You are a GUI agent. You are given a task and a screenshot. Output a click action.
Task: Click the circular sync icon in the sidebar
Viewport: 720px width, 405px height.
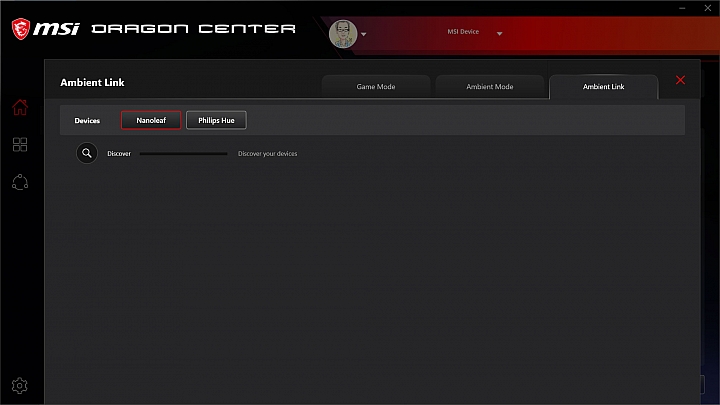20,182
